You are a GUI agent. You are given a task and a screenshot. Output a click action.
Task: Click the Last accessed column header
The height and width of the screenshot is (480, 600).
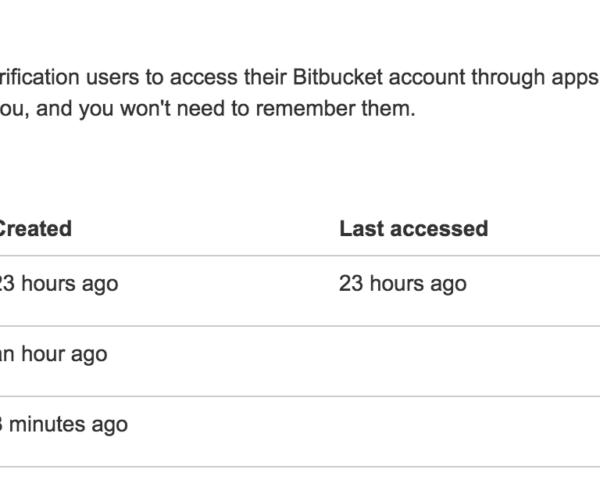[x=413, y=228]
